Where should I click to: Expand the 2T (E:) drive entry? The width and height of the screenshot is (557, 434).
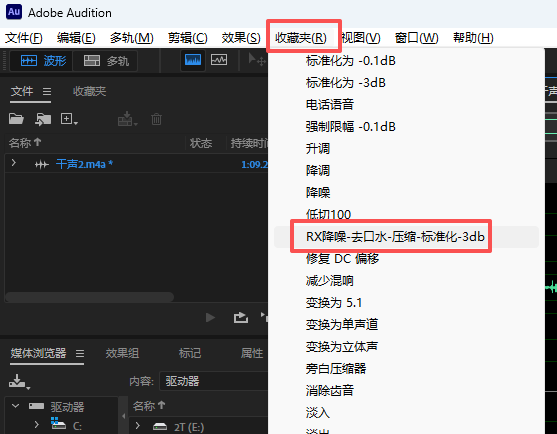pos(138,425)
